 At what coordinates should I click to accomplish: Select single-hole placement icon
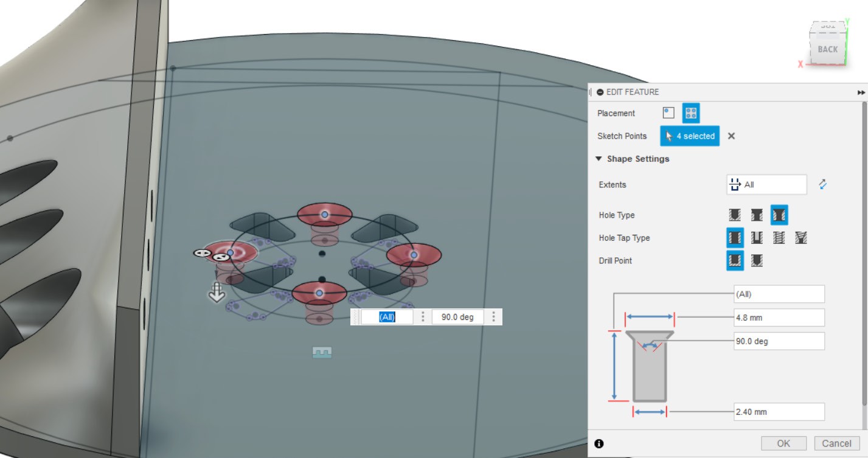[x=668, y=113]
